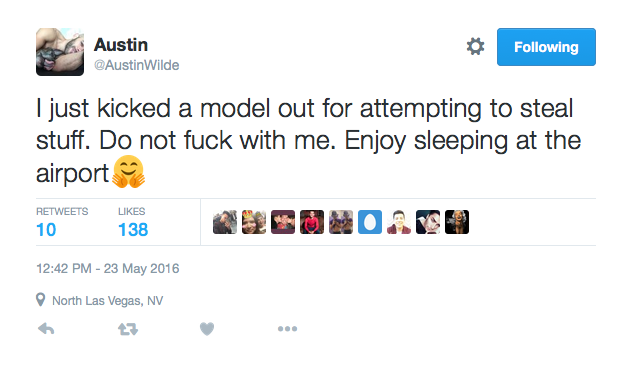Click the North Las Vegas, NV location
This screenshot has width=630, height=367.
point(108,301)
